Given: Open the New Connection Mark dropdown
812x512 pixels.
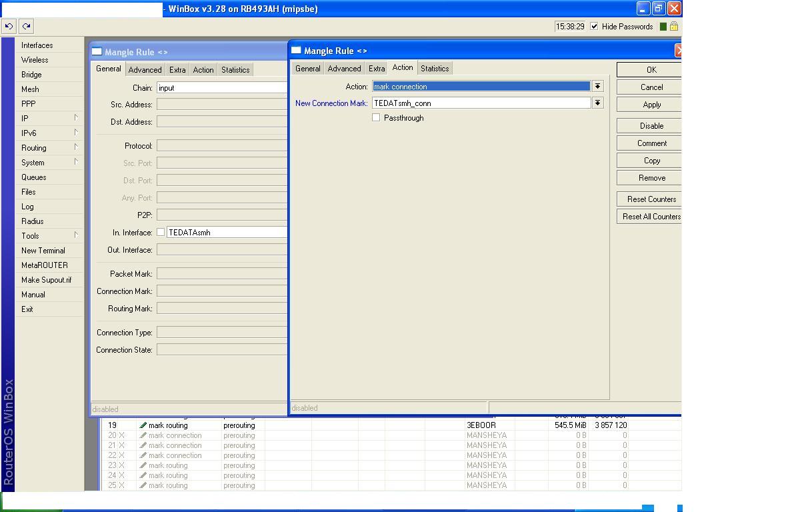Looking at the screenshot, I should click(597, 103).
